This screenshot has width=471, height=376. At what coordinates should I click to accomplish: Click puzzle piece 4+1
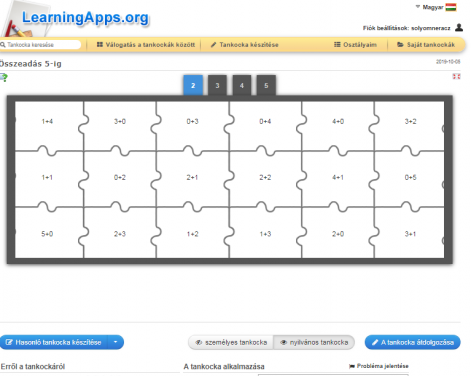click(x=338, y=178)
